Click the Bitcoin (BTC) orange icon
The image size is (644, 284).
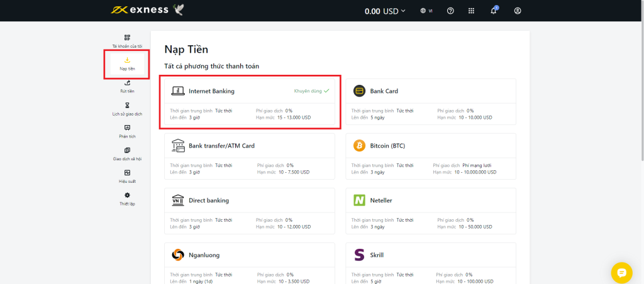(x=360, y=146)
